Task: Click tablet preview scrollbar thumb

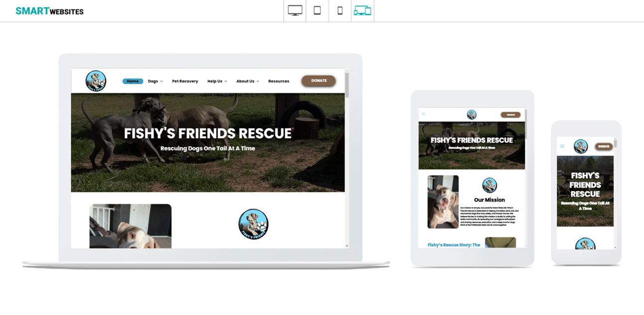Action: 526,125
